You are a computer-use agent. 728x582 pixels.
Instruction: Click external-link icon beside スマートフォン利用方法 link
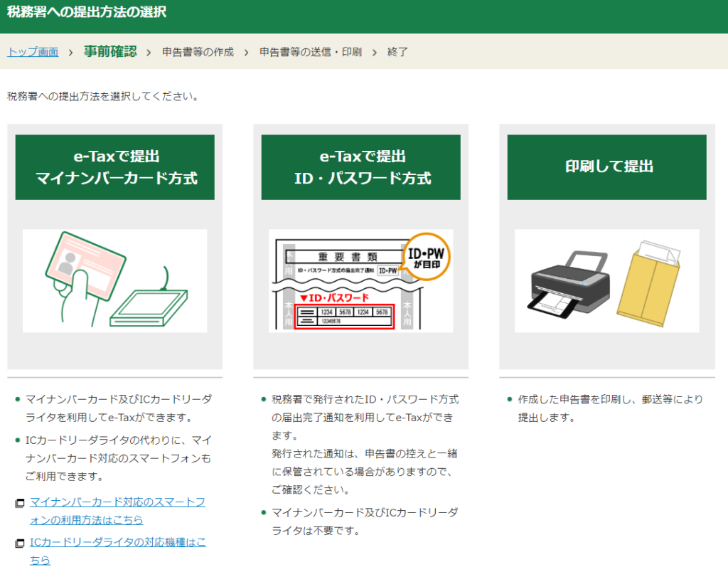[x=19, y=503]
